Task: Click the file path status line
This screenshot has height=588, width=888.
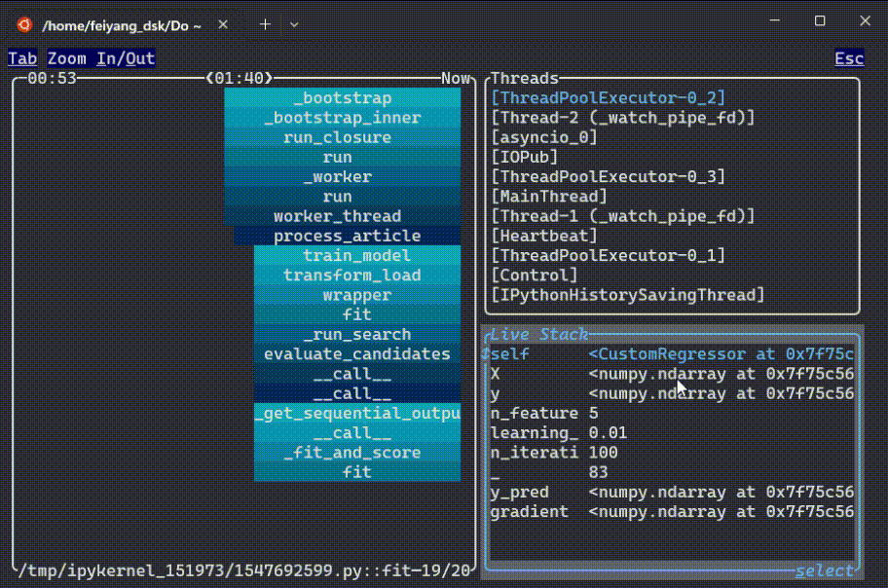Action: click(244, 570)
